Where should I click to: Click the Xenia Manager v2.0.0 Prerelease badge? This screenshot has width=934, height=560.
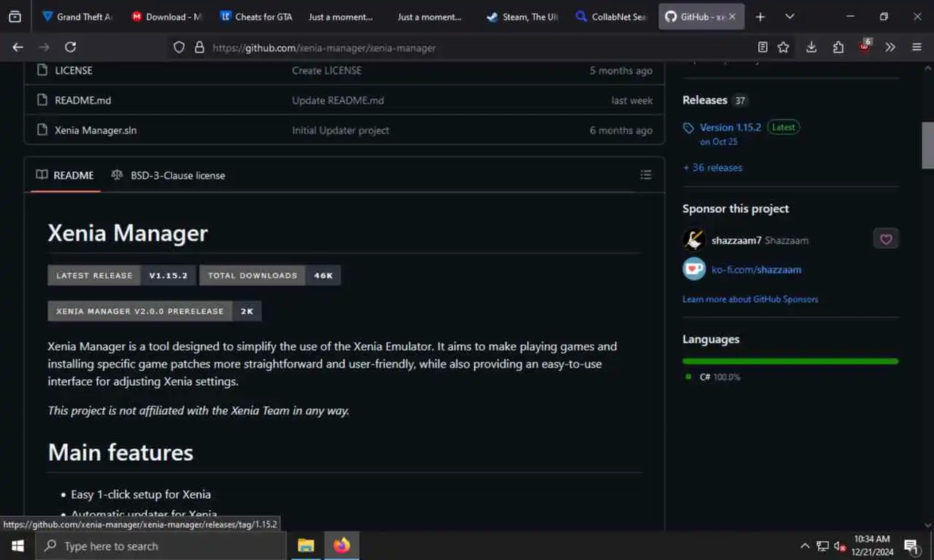click(x=155, y=311)
